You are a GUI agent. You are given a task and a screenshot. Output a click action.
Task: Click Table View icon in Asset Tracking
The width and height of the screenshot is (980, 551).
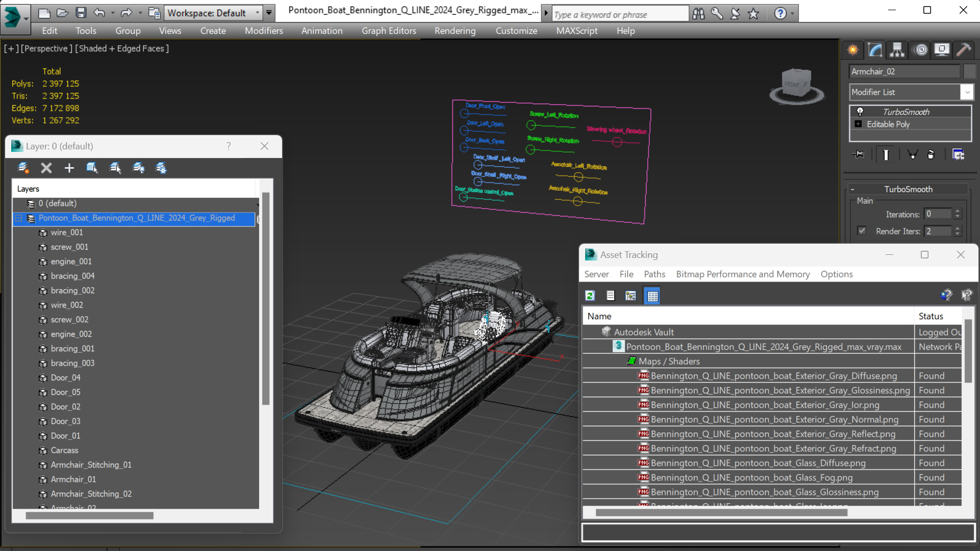pyautogui.click(x=652, y=296)
